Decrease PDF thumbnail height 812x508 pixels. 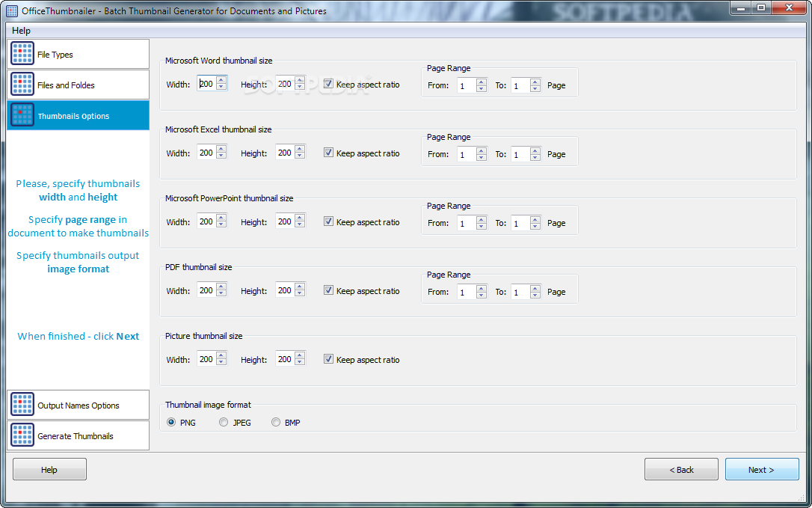click(x=300, y=293)
